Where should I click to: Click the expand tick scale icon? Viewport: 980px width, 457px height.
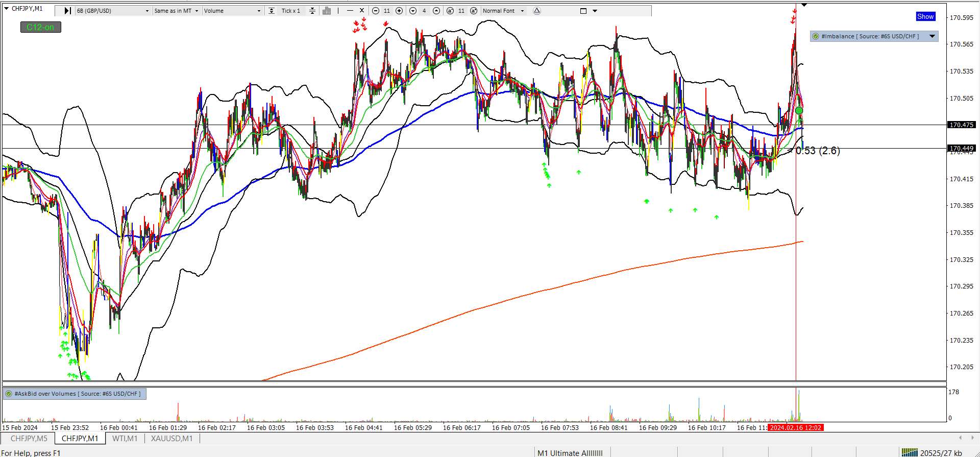coord(272,11)
